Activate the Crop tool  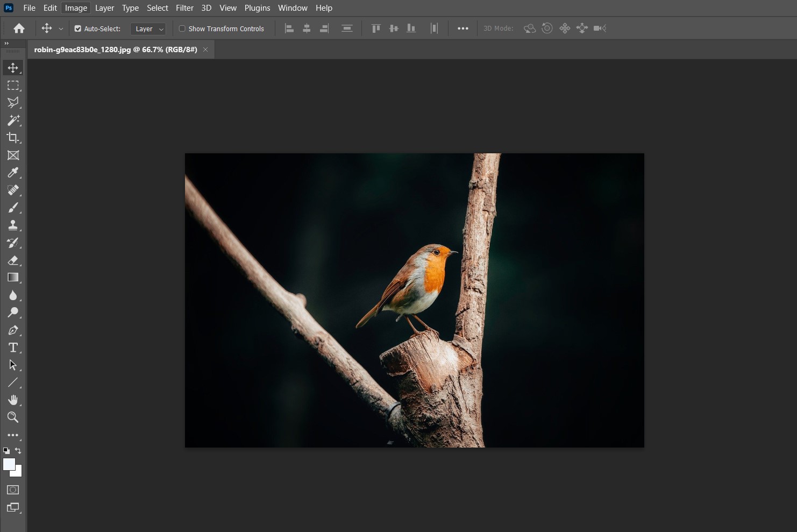pos(13,138)
